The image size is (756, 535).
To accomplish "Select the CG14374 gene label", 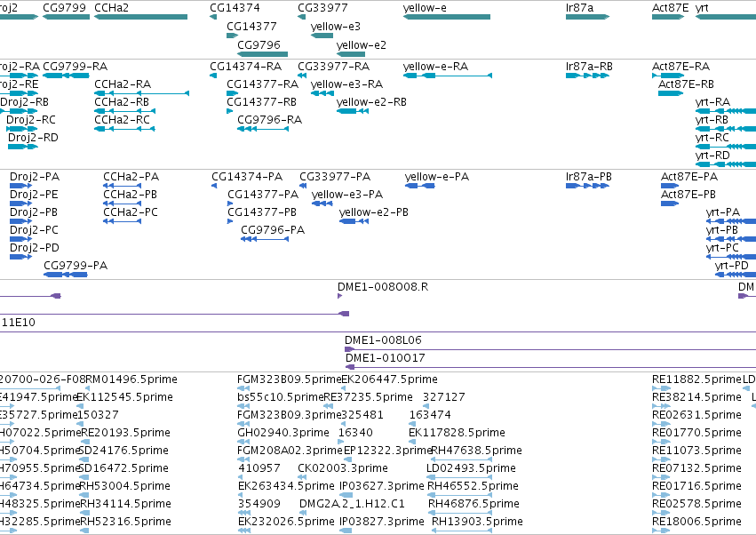I will coord(235,8).
